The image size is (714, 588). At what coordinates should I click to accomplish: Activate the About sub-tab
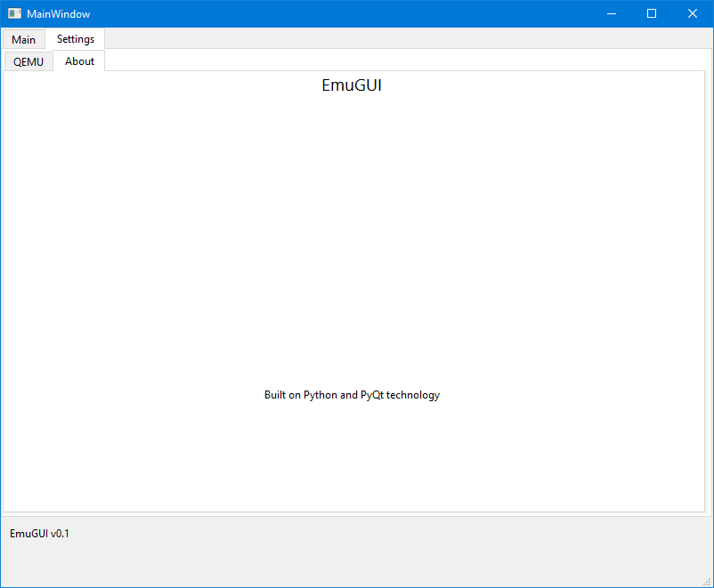pos(79,60)
